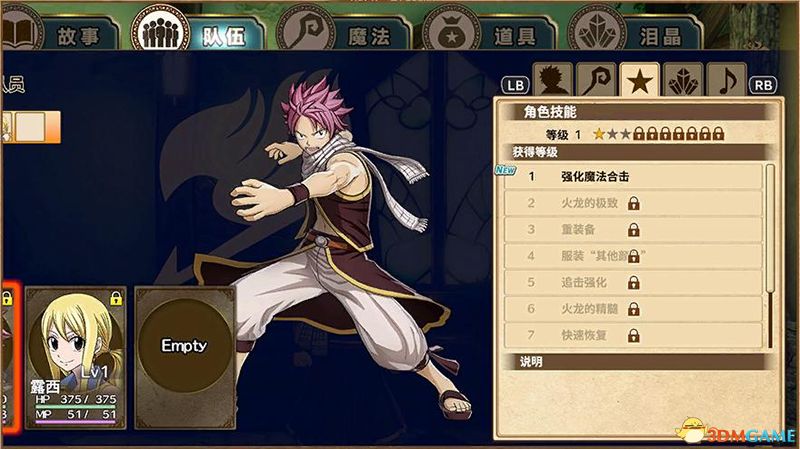This screenshot has height=449, width=800.
Task: Select the 队伍 party members icon
Action: click(161, 31)
